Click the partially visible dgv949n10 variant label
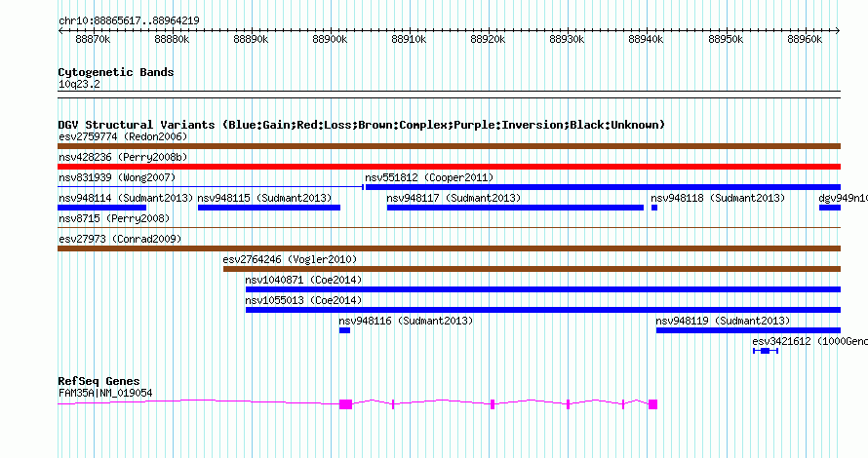 tap(843, 198)
